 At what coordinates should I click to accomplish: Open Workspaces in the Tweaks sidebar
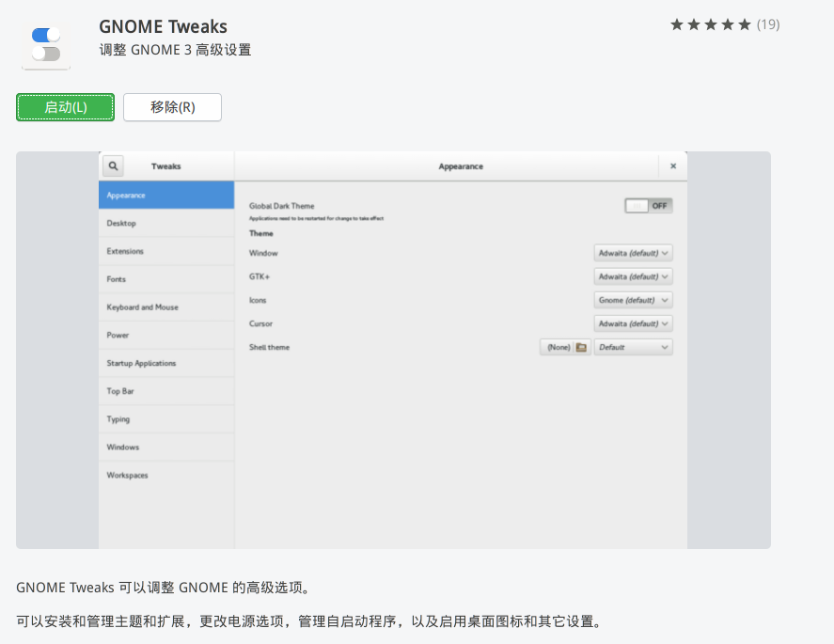tap(165, 476)
